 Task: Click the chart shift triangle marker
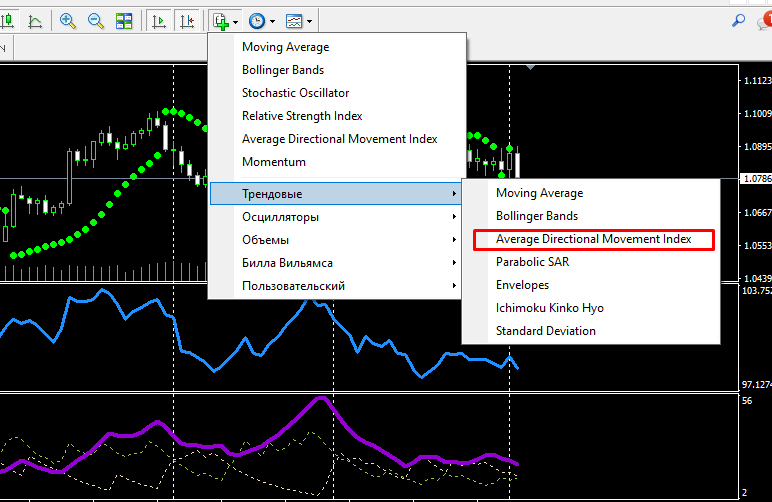pyautogui.click(x=530, y=67)
